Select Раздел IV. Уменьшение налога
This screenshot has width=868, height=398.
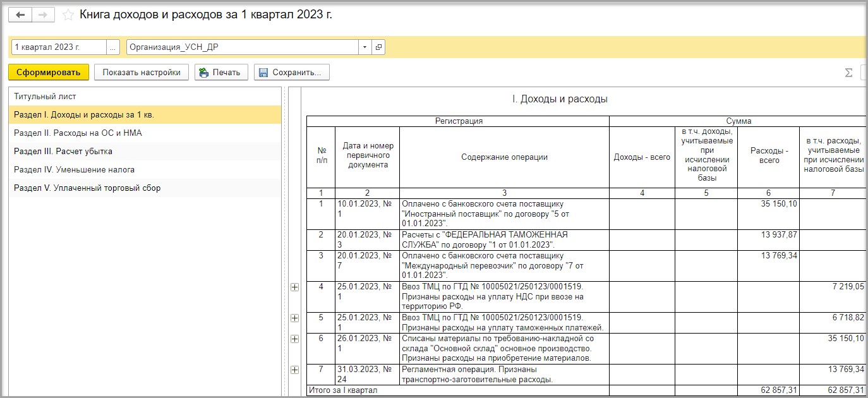(x=145, y=170)
